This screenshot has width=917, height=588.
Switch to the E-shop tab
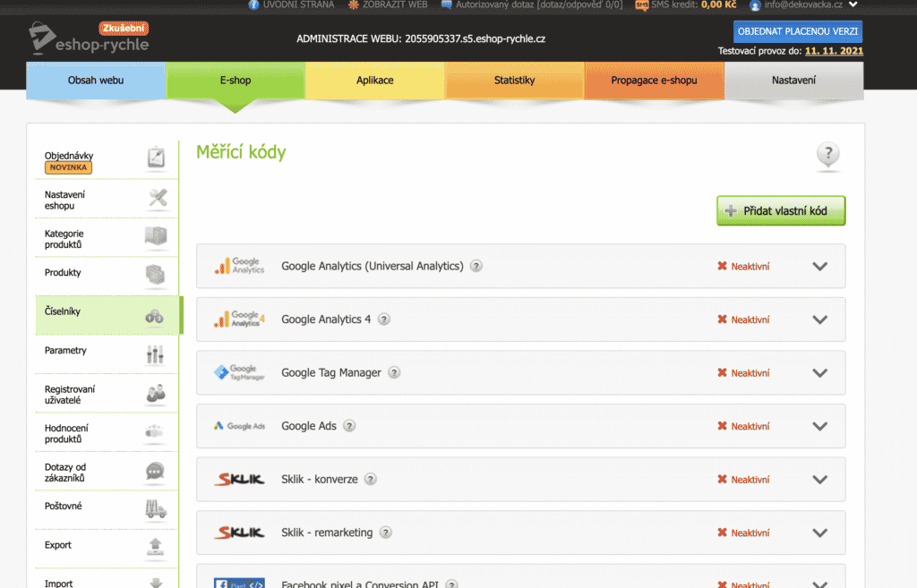[x=236, y=80]
